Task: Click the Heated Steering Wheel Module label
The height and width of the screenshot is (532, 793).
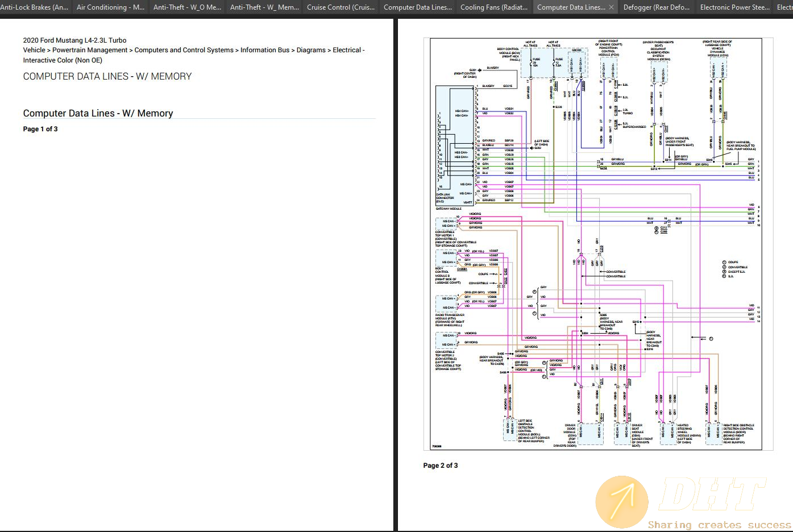Action: click(688, 434)
